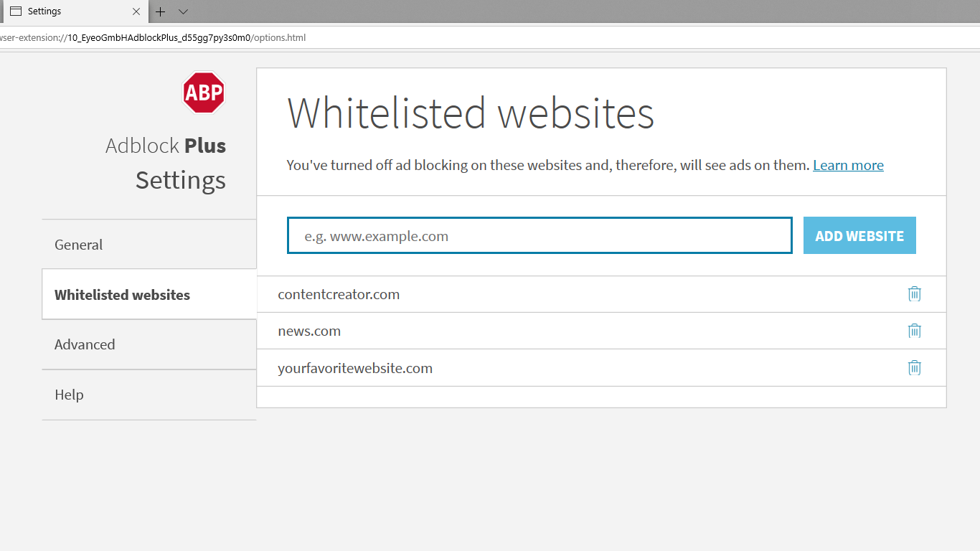
Task: Click the ABP stop-sign logo
Action: (203, 92)
